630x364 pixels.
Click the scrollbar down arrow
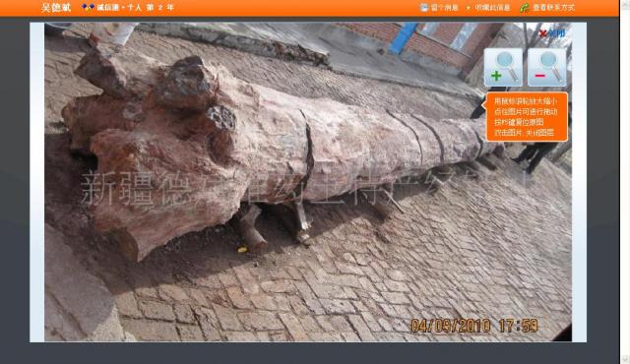(625, 360)
